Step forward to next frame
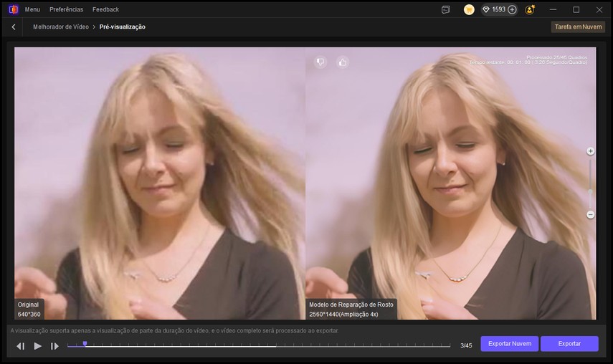Screen dimensions: 613x364 point(55,346)
